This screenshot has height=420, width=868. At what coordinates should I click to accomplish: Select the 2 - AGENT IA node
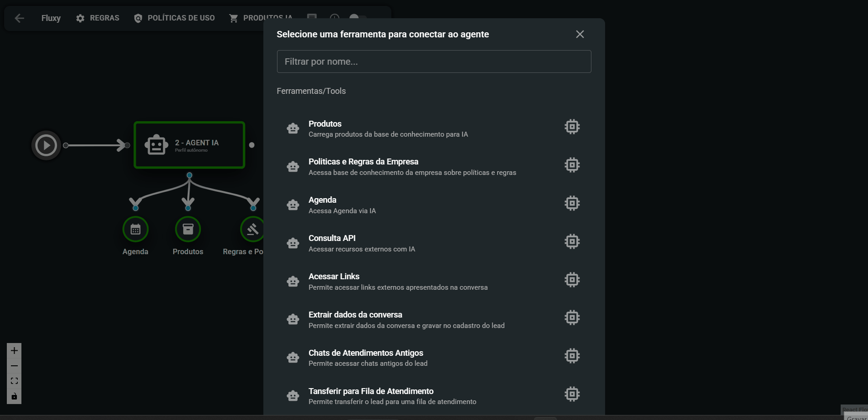tap(190, 145)
